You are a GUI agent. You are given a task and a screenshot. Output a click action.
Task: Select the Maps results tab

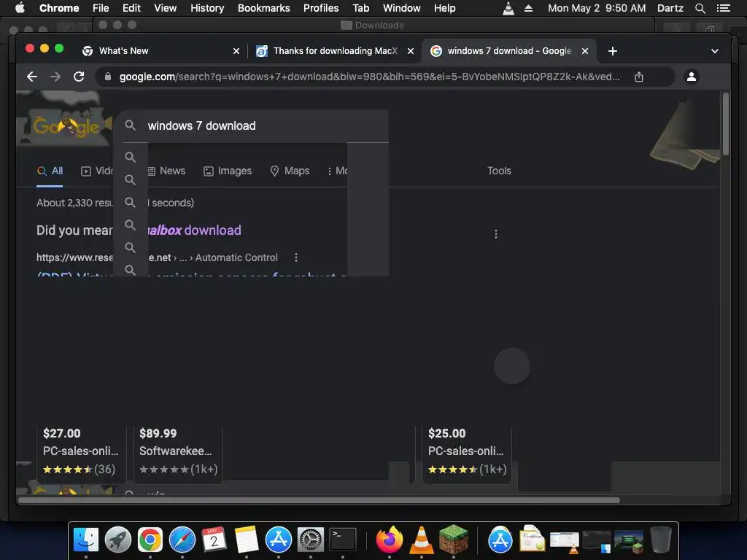(290, 171)
